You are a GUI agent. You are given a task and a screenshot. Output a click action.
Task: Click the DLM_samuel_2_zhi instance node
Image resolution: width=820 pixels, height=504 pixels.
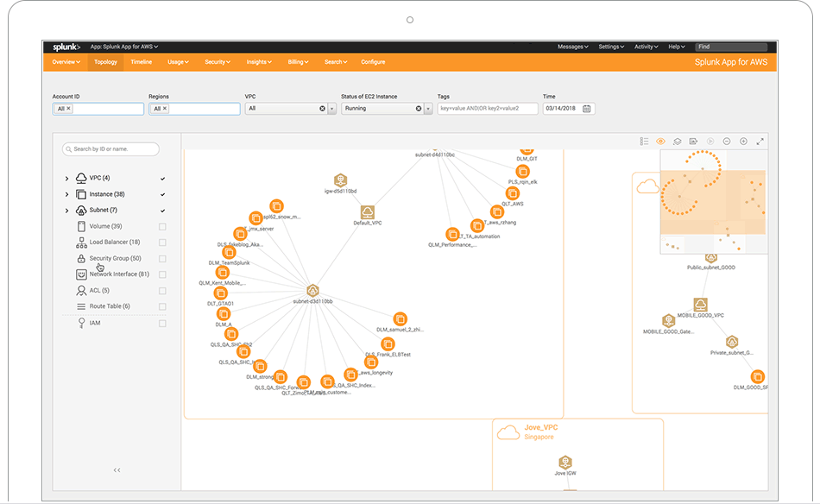pyautogui.click(x=400, y=319)
